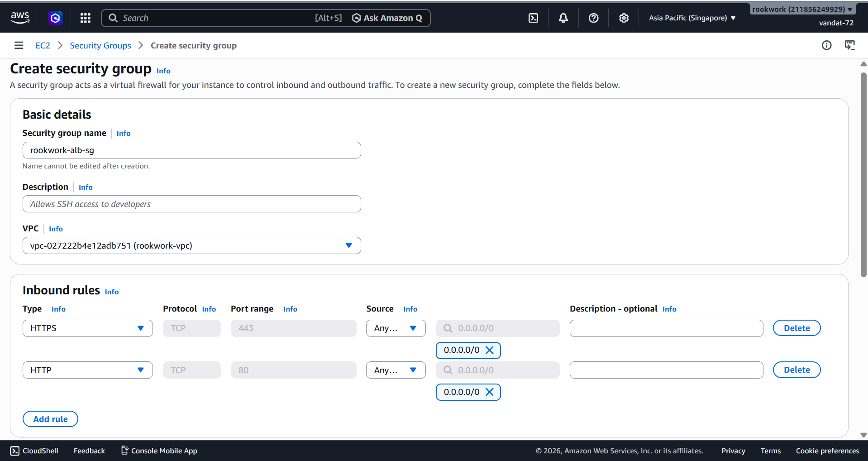Click Info link beside Inbound rules heading
Viewport: 868px width, 461px height.
[112, 292]
